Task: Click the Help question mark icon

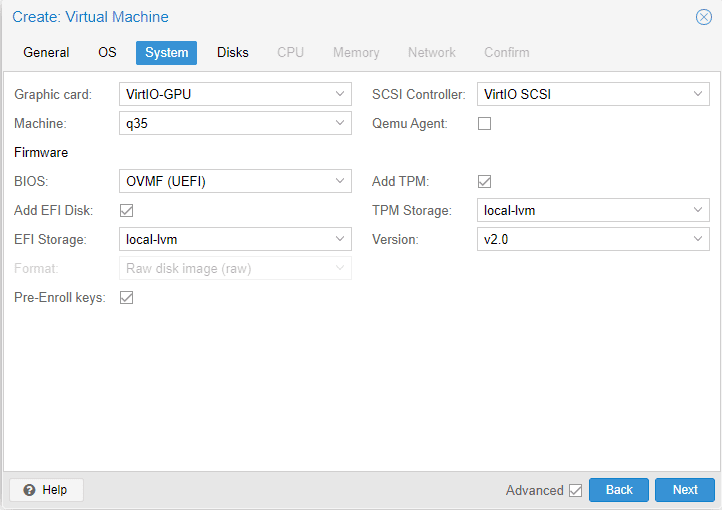Action: pos(29,490)
